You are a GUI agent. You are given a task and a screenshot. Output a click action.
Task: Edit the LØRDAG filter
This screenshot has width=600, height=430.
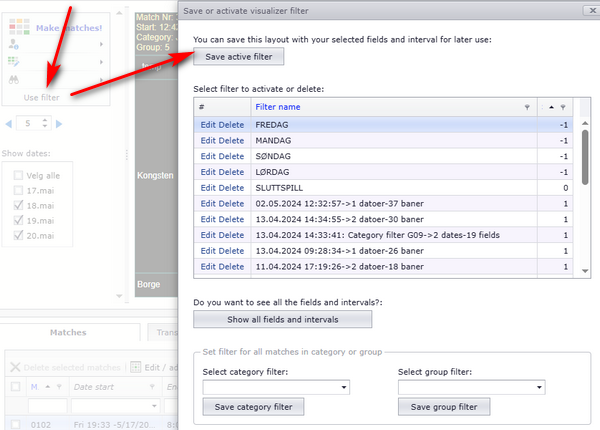(x=208, y=172)
